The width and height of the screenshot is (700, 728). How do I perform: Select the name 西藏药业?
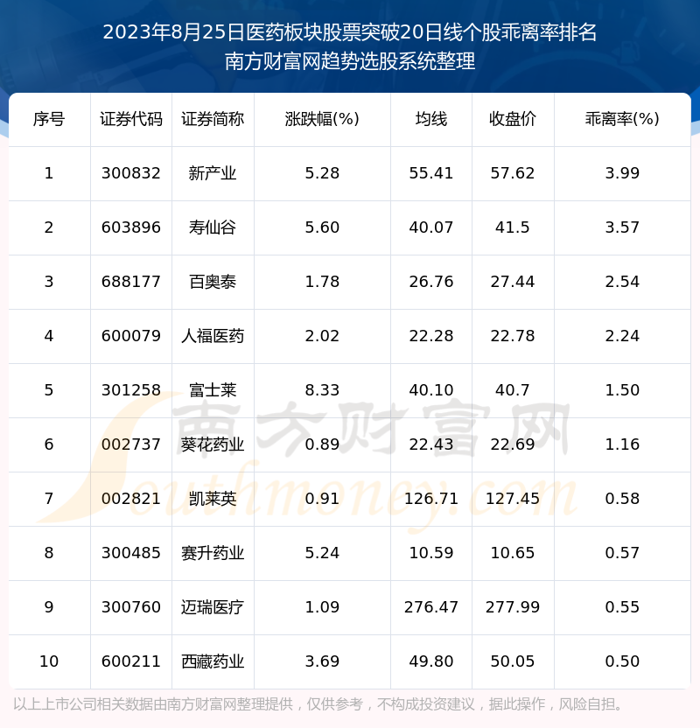[213, 661]
